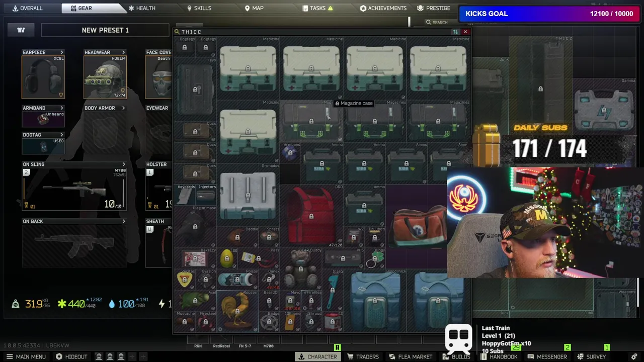Select the Plague mask item
644x362 pixels.
(195, 226)
